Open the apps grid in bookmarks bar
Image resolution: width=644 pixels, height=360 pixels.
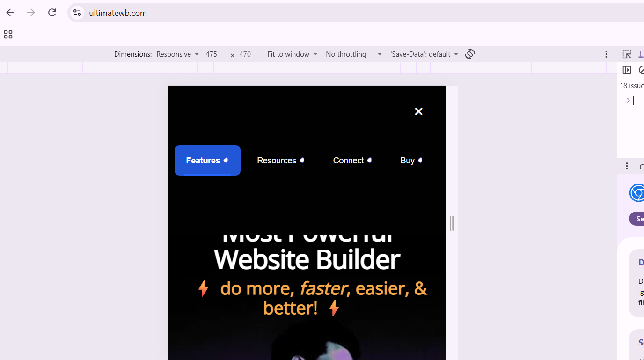point(8,34)
